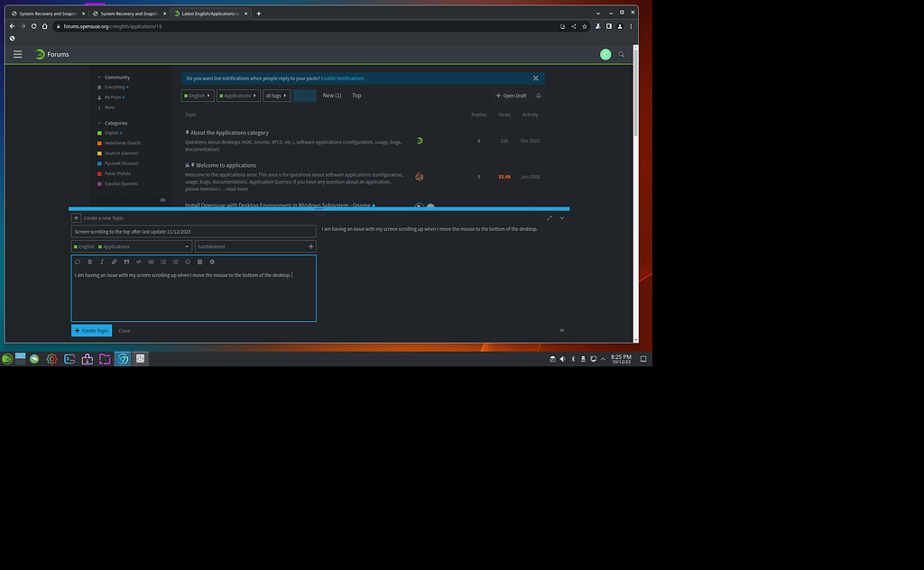The width and height of the screenshot is (924, 570).
Task: Open the forum search icon
Action: point(621,54)
